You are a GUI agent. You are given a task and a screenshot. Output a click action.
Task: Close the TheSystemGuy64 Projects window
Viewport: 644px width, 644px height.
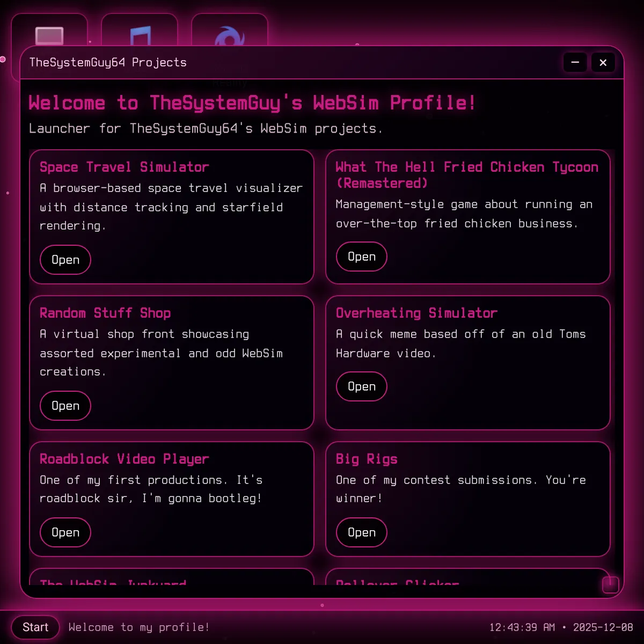(x=603, y=63)
